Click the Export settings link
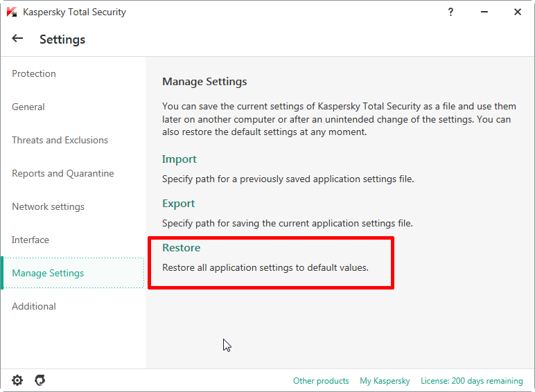This screenshot has width=535, height=392. 179,204
